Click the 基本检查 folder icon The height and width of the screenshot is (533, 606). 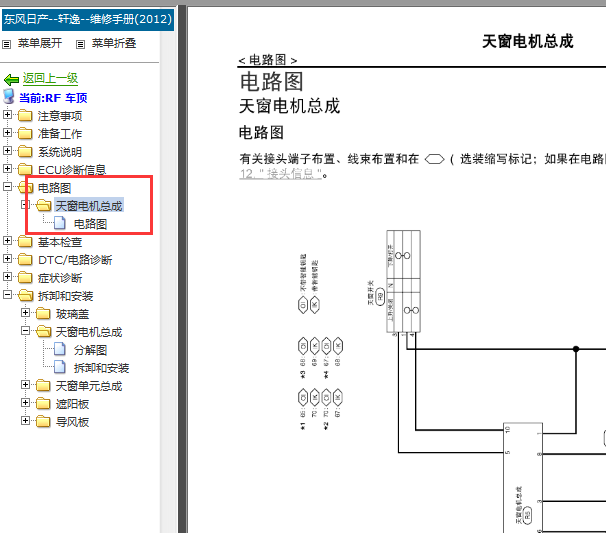tap(25, 242)
